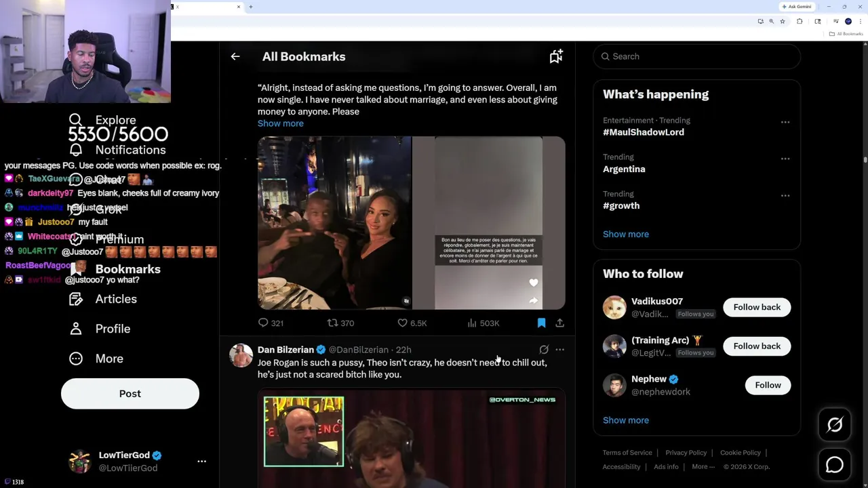
Task: Click the white Post button
Action: click(130, 394)
